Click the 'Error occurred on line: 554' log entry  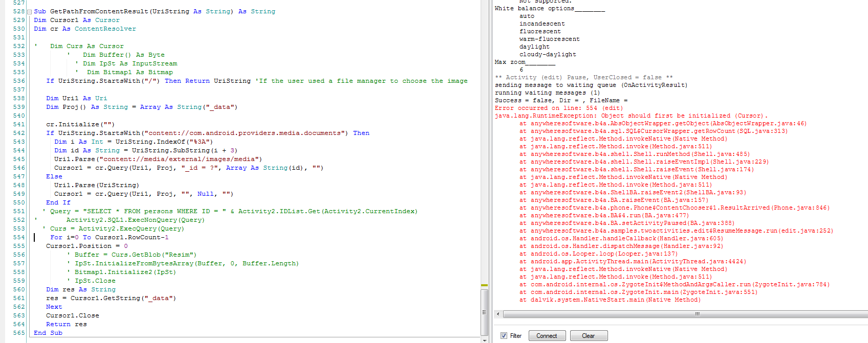point(558,108)
